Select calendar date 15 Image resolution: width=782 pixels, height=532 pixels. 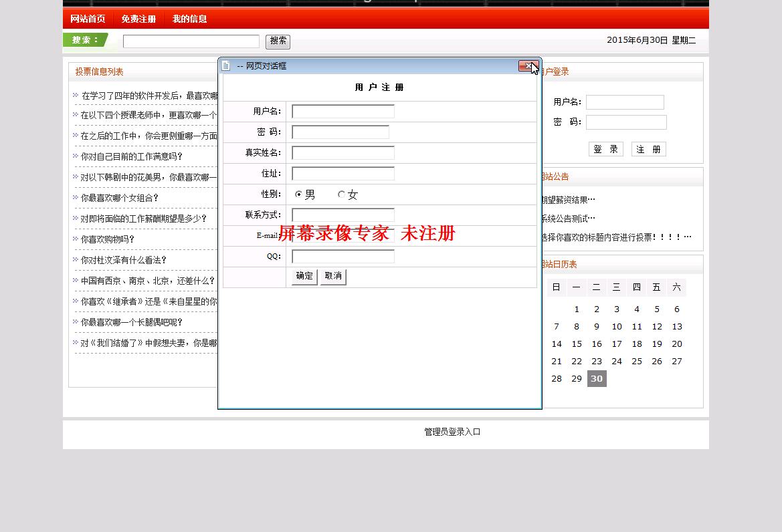click(577, 344)
